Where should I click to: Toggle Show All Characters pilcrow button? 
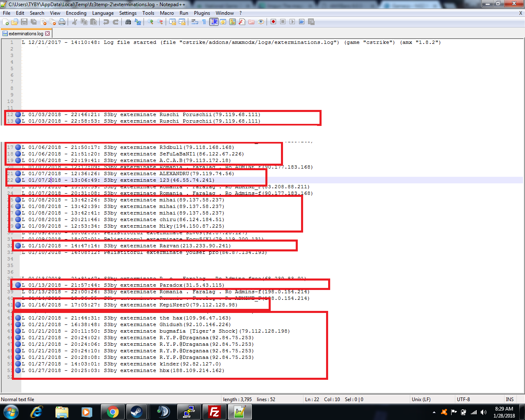click(x=204, y=22)
